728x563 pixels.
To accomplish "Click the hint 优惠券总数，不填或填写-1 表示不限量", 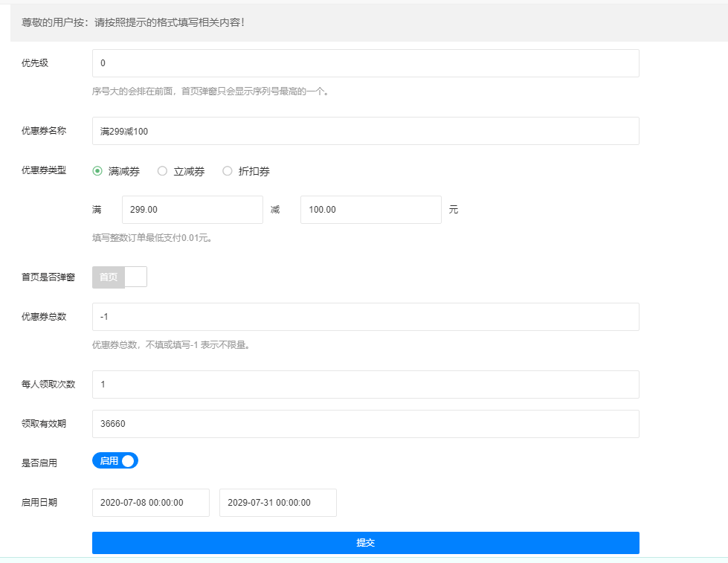I will (171, 344).
